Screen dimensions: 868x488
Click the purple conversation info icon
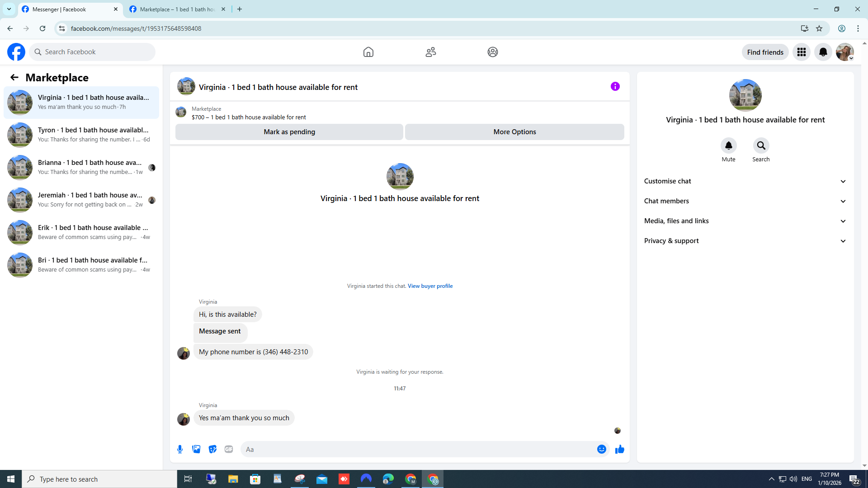615,86
